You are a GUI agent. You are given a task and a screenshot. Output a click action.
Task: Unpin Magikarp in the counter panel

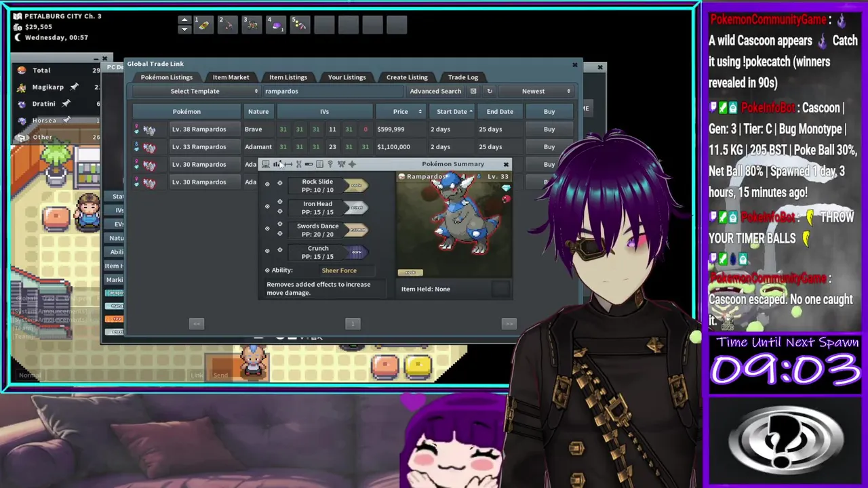pyautogui.click(x=74, y=87)
